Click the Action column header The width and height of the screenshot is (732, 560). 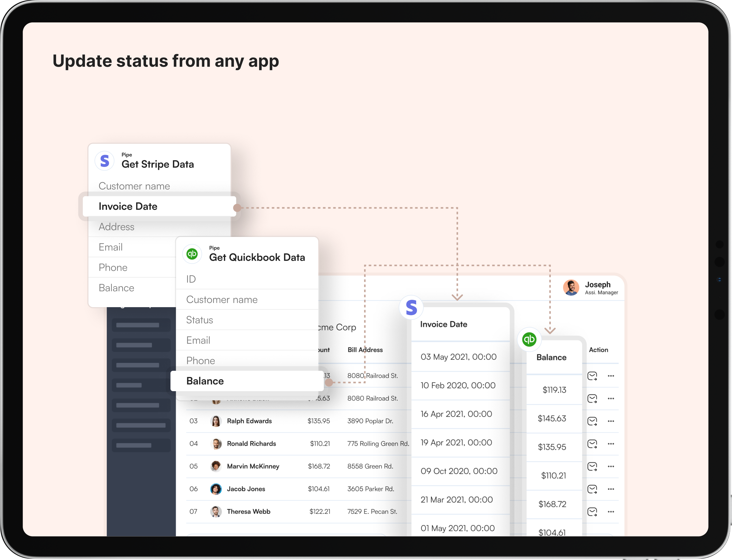pos(599,350)
